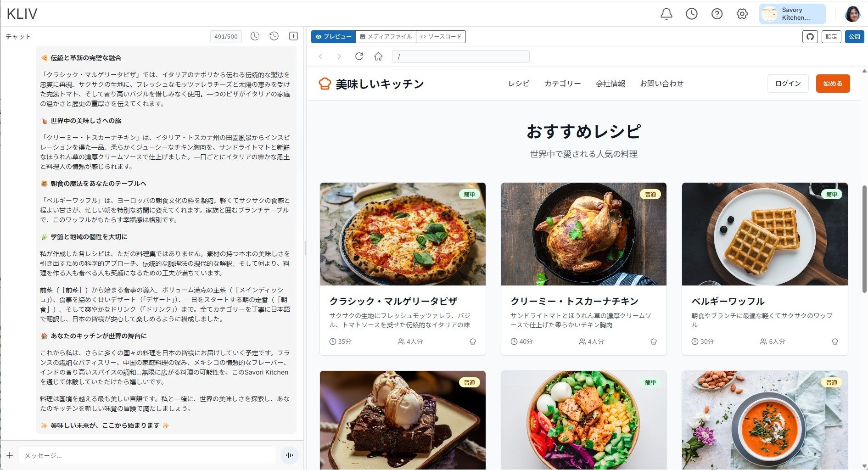
Task: Open the GitHub icon button
Action: tap(810, 37)
